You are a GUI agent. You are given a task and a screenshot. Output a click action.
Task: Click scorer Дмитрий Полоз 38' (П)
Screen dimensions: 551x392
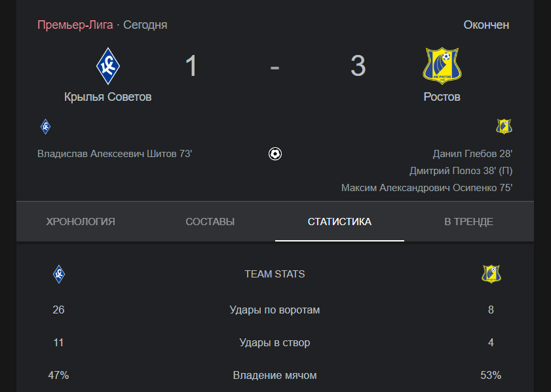(x=461, y=171)
